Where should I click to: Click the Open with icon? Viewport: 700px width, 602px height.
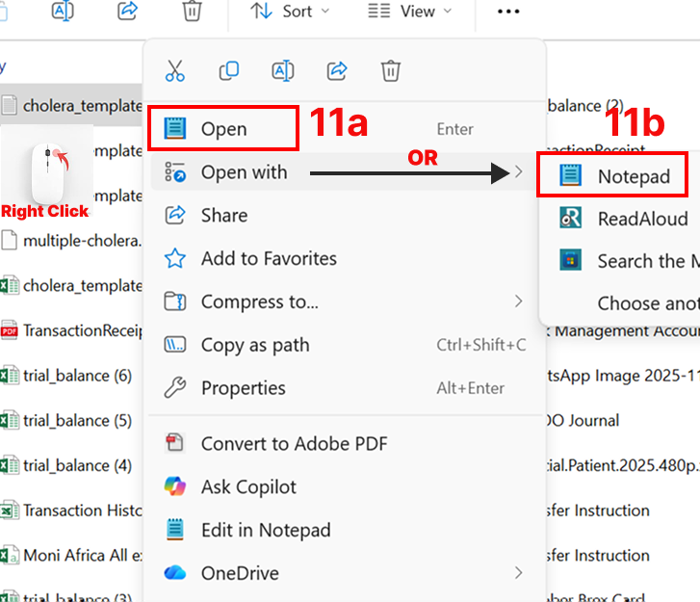point(175,172)
